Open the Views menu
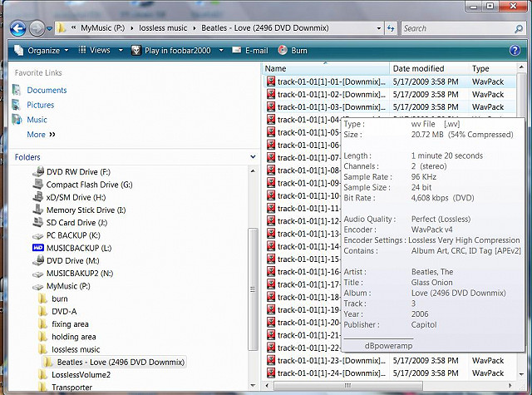This screenshot has height=395, width=532. point(94,50)
